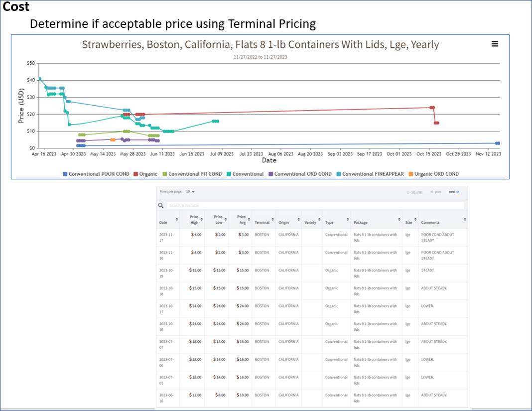Click the Variety column sort chevron

319,220
